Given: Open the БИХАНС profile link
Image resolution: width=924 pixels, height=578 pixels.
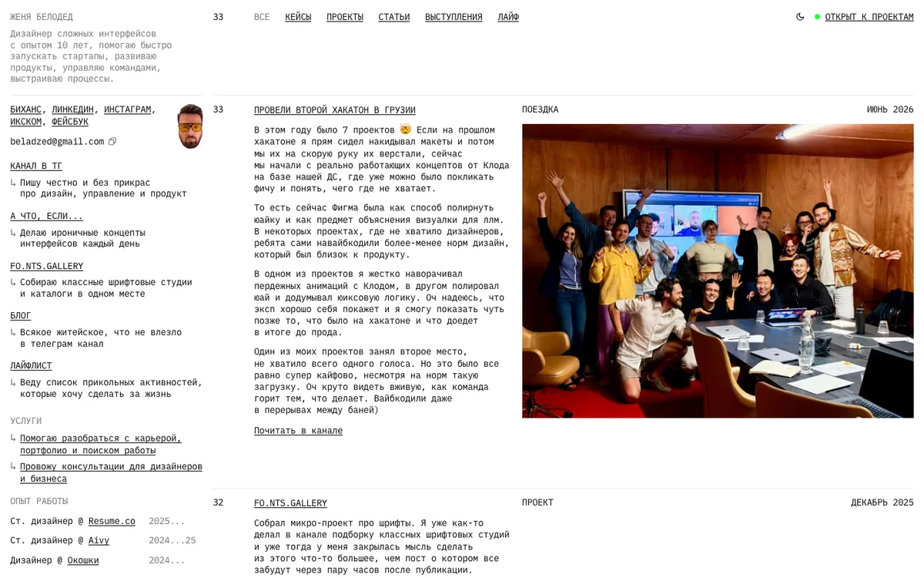Looking at the screenshot, I should point(26,109).
